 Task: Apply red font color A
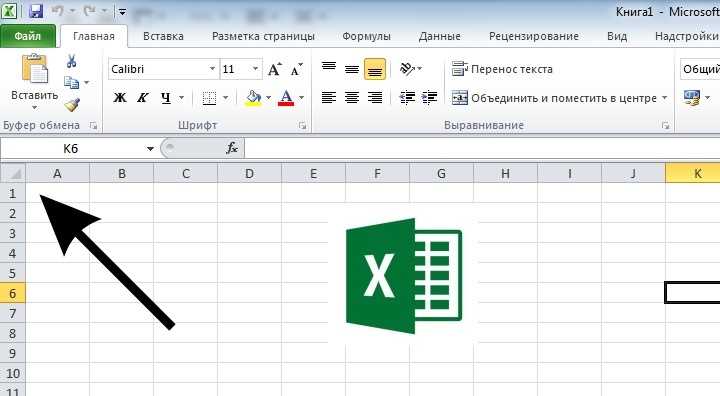(x=286, y=98)
